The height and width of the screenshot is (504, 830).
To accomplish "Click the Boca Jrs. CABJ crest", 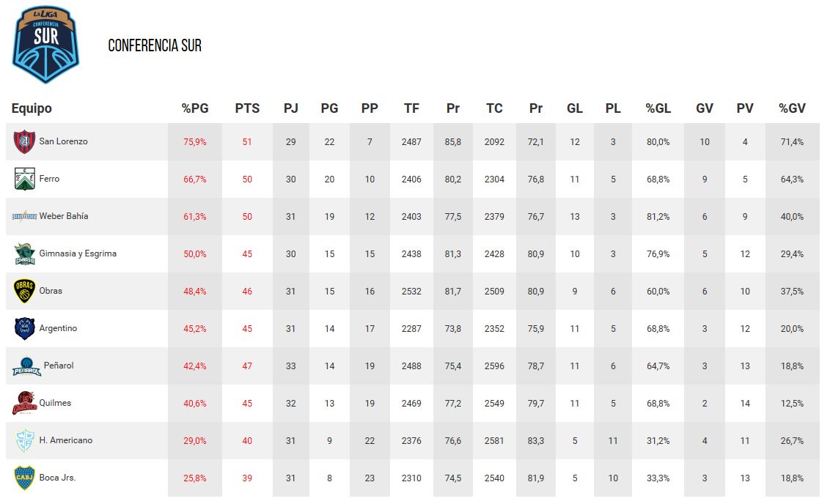I will [24, 478].
